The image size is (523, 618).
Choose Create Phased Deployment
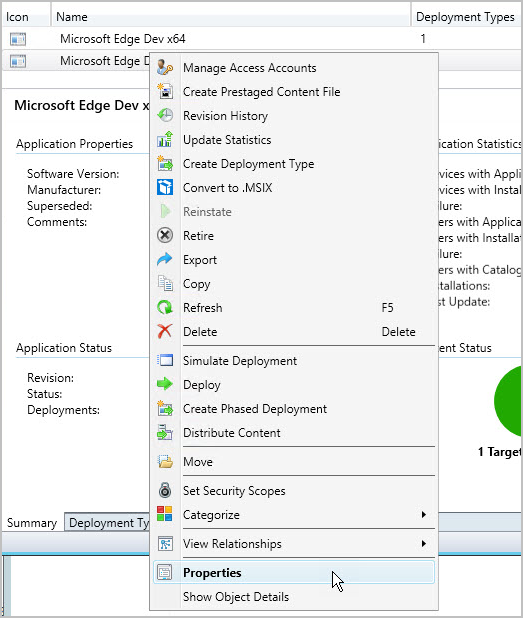[294, 409]
